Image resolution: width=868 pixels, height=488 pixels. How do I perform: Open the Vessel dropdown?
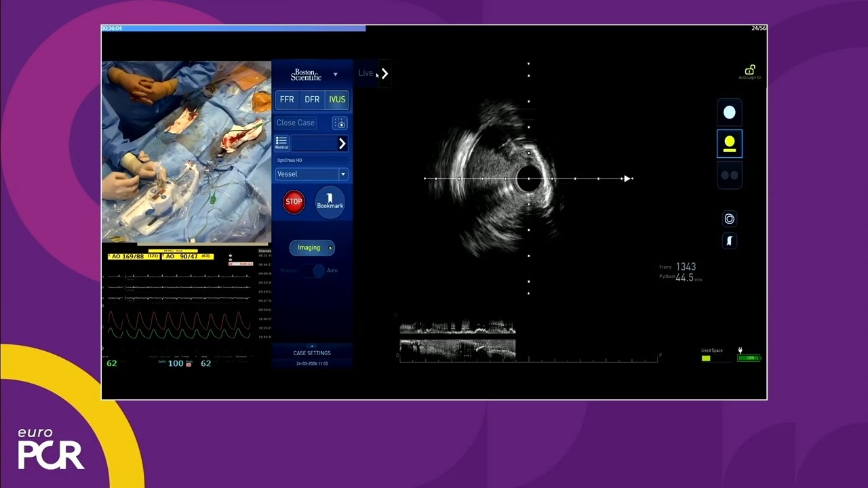[x=312, y=174]
